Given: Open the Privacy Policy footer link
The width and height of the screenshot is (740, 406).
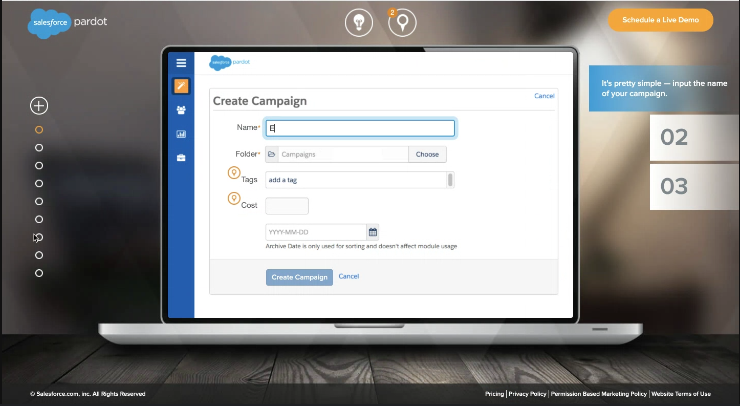Looking at the screenshot, I should click(527, 394).
